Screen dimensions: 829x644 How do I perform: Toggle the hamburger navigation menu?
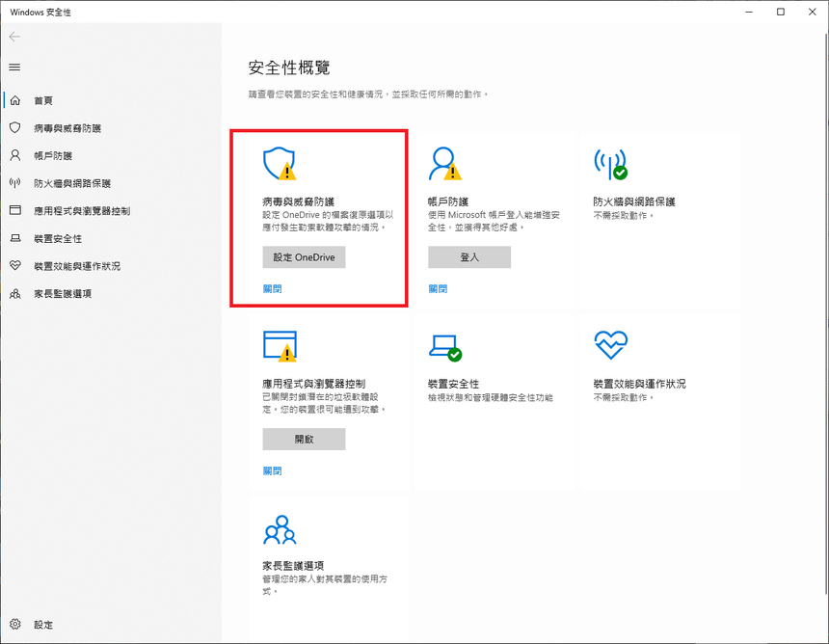[x=14, y=67]
